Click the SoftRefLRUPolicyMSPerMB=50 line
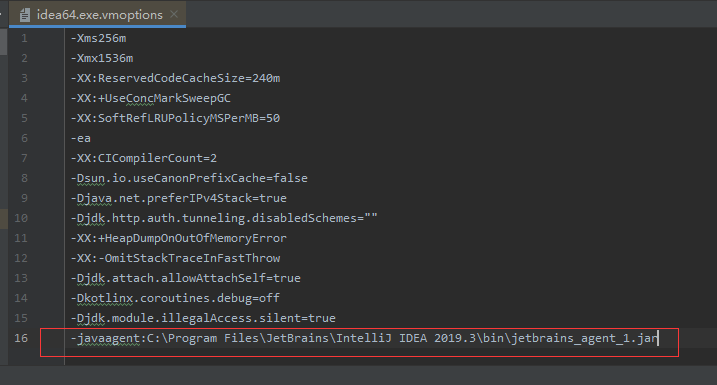The height and width of the screenshot is (385, 717). pyautogui.click(x=176, y=118)
